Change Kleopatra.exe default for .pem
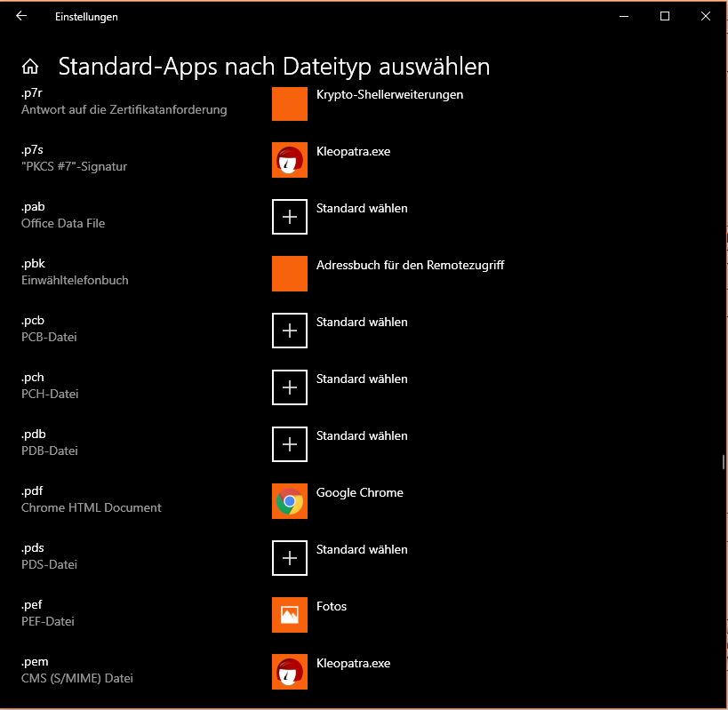Screen dimensions: 728x710 click(353, 663)
